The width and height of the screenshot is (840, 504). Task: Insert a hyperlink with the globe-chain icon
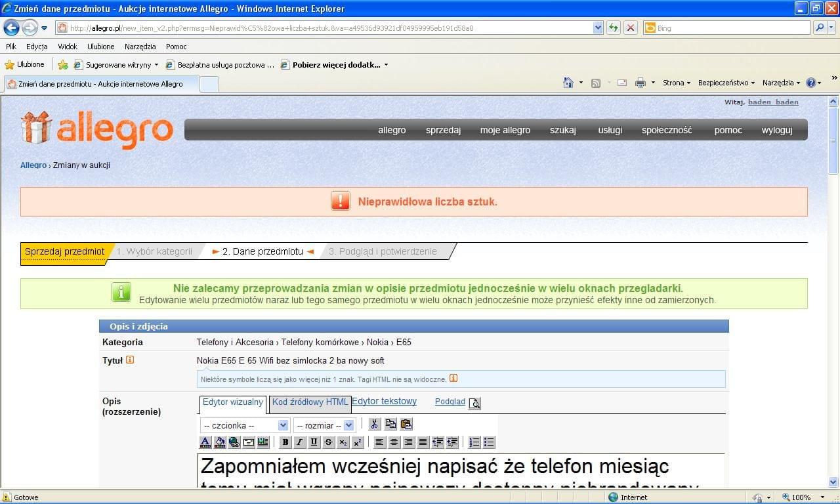click(234, 442)
